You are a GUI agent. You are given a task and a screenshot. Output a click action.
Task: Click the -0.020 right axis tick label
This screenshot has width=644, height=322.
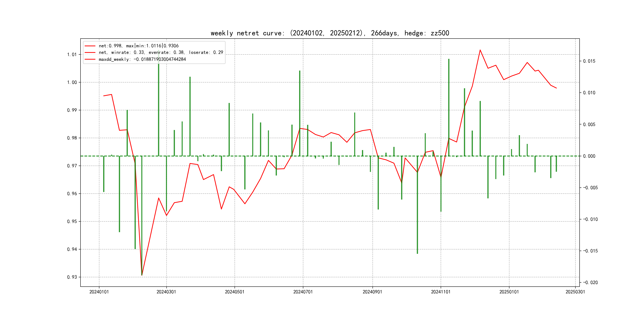tap(590, 282)
